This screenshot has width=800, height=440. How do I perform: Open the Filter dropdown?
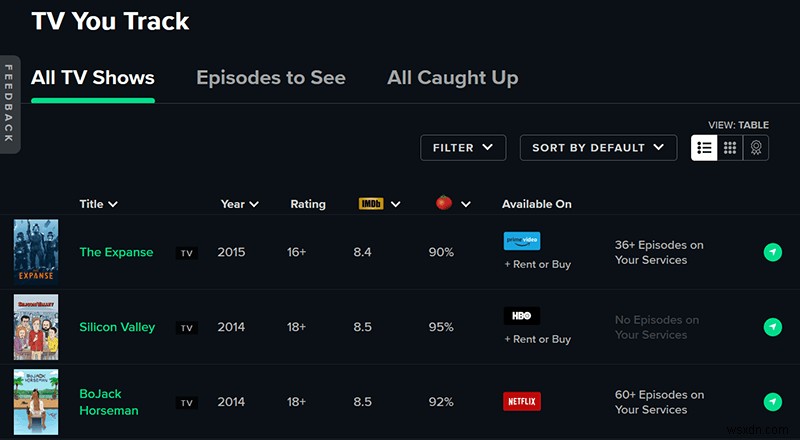(463, 147)
